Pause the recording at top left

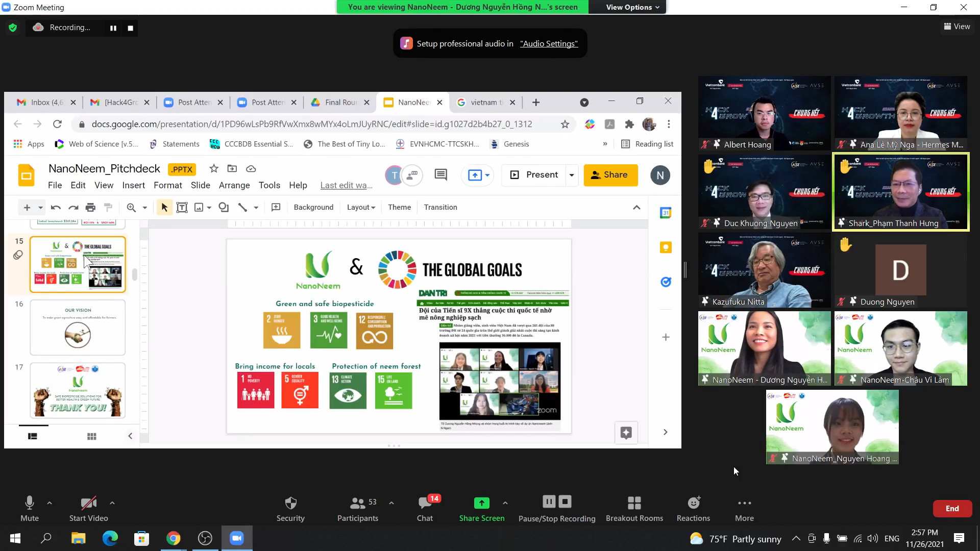click(113, 28)
